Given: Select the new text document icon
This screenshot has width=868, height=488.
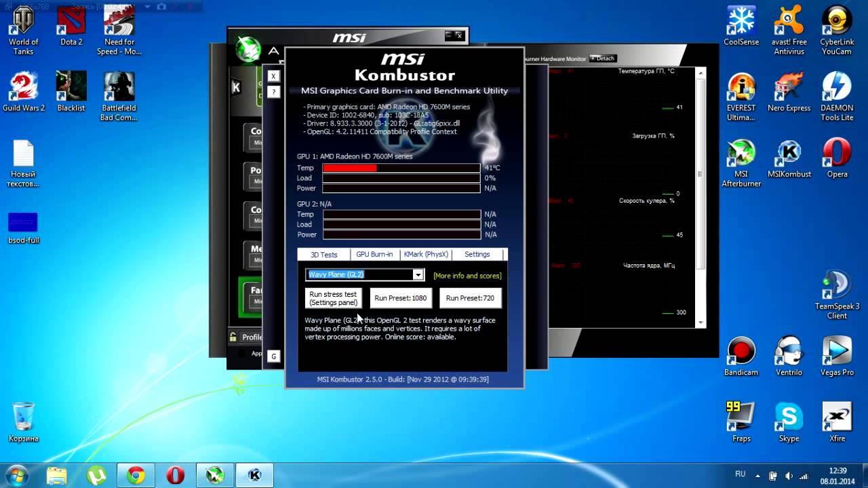Looking at the screenshot, I should point(24,163).
